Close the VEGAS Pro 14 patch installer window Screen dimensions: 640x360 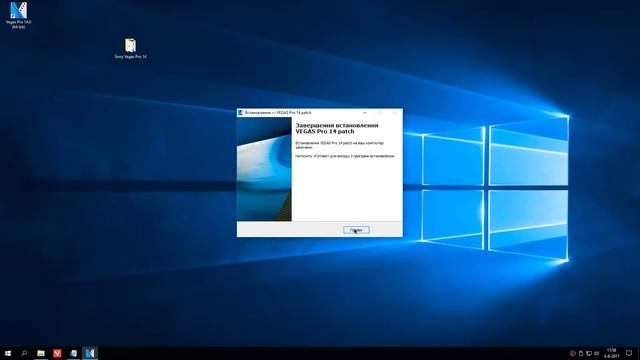tap(395, 113)
